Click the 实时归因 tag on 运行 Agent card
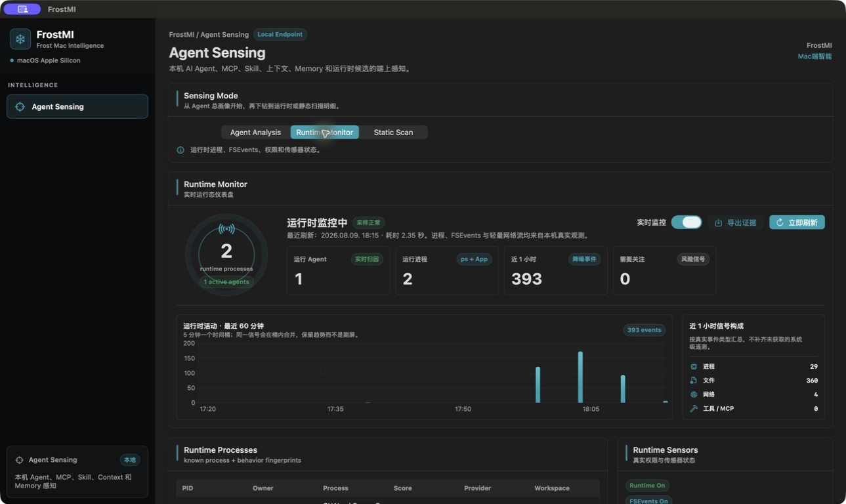 point(367,259)
